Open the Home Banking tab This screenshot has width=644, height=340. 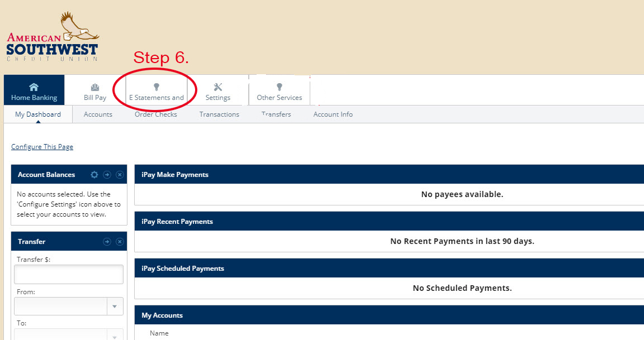[x=34, y=90]
